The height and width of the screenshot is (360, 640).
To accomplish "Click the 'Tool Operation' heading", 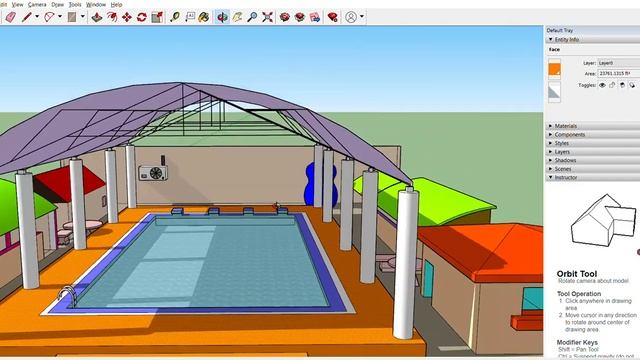I will [x=579, y=294].
